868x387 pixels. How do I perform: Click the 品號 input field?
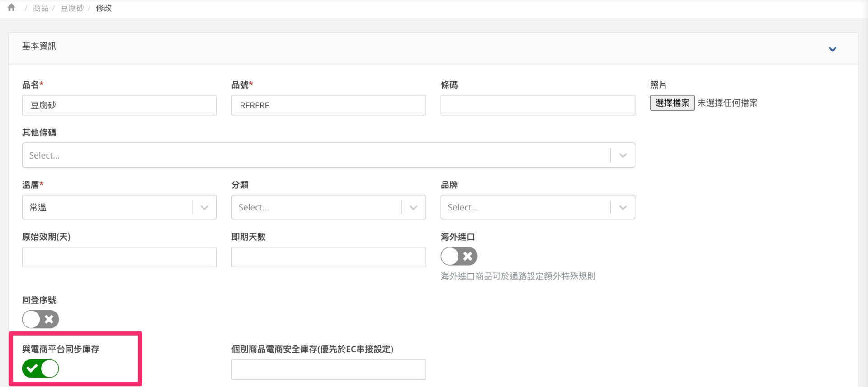(328, 105)
